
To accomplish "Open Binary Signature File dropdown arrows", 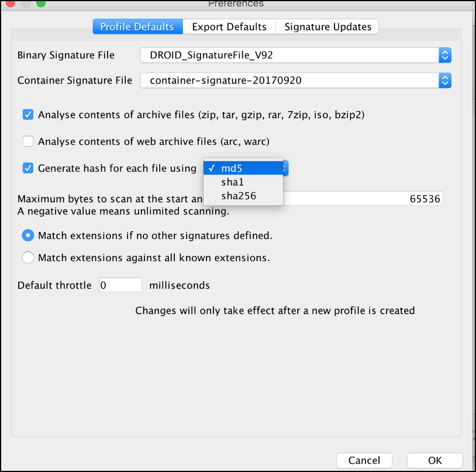I will [x=445, y=55].
